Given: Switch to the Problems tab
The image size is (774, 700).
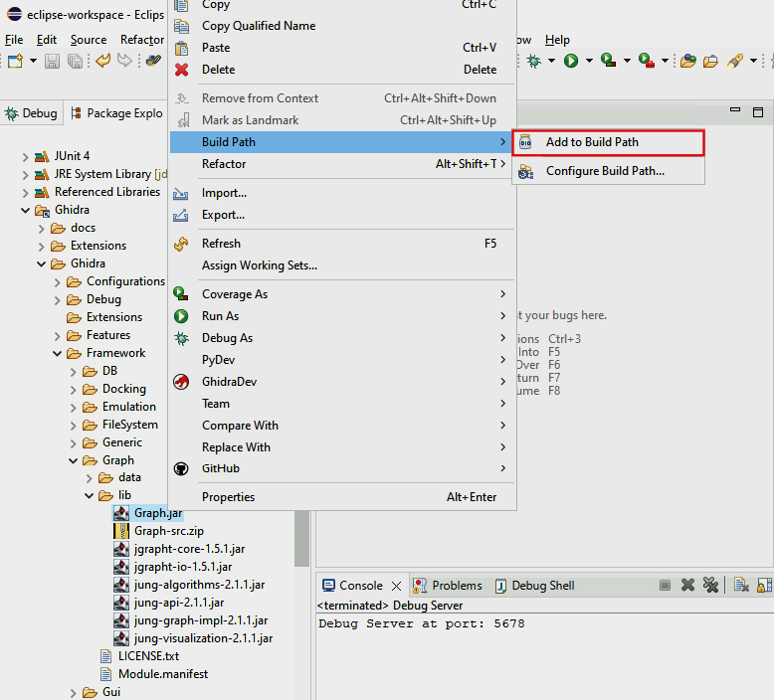Looking at the screenshot, I should click(x=448, y=586).
